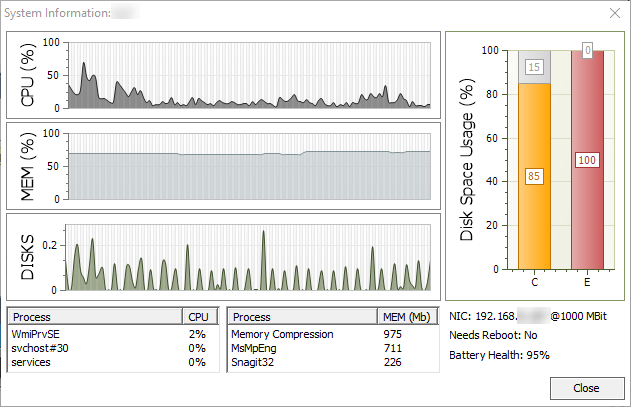Select the svchost#30 process row
The width and height of the screenshot is (631, 407).
tap(113, 348)
